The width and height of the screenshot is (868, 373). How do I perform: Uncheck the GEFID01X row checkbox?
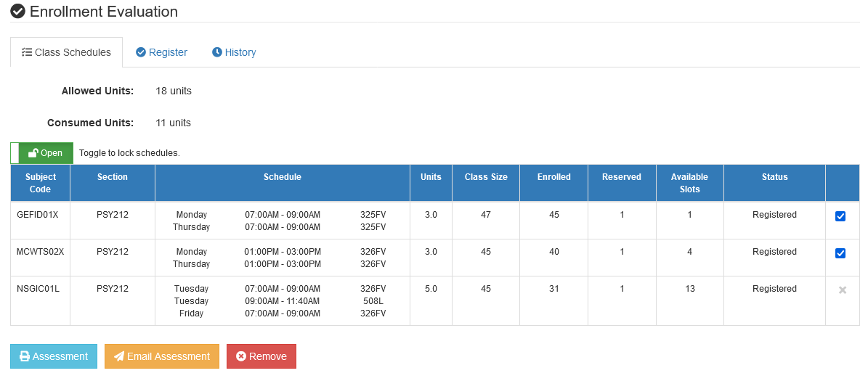tap(840, 216)
